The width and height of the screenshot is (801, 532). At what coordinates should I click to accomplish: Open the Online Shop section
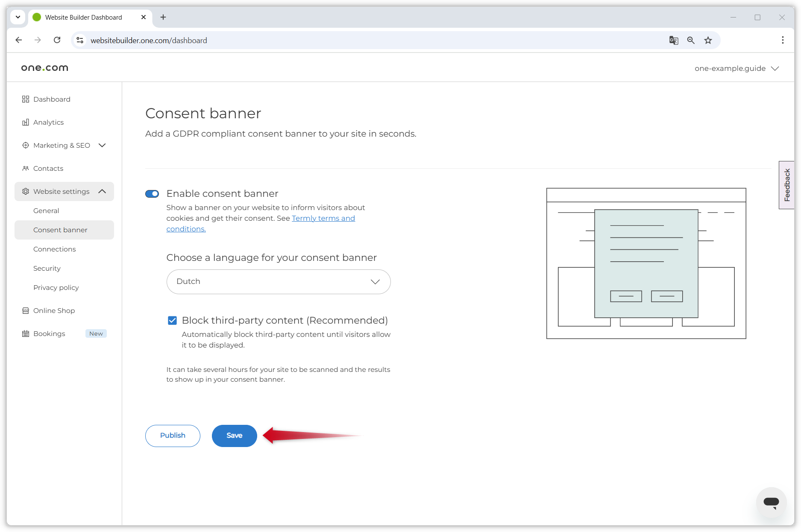[54, 310]
